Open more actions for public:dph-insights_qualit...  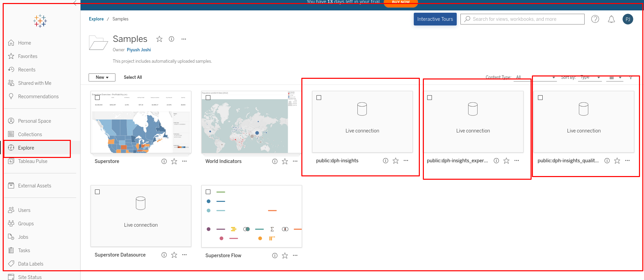coord(627,161)
